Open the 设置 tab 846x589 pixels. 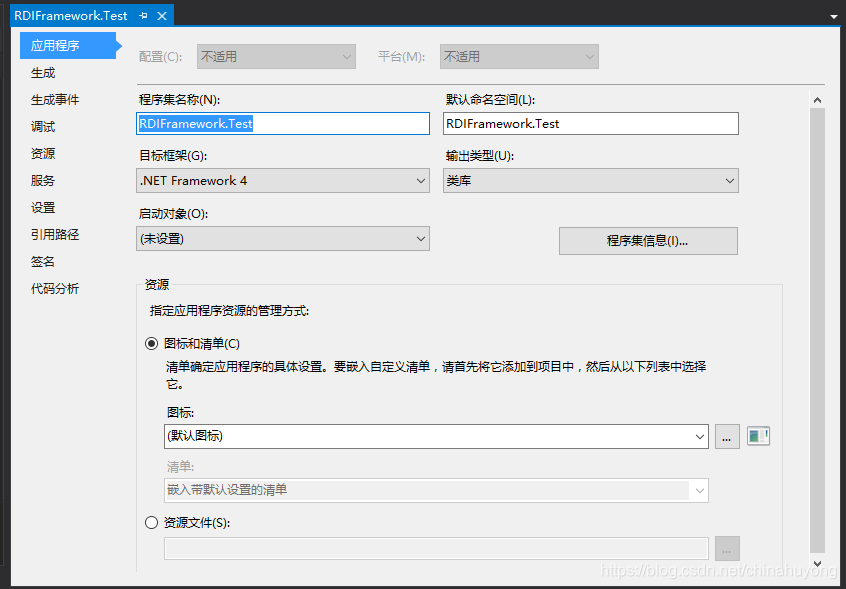[x=43, y=208]
